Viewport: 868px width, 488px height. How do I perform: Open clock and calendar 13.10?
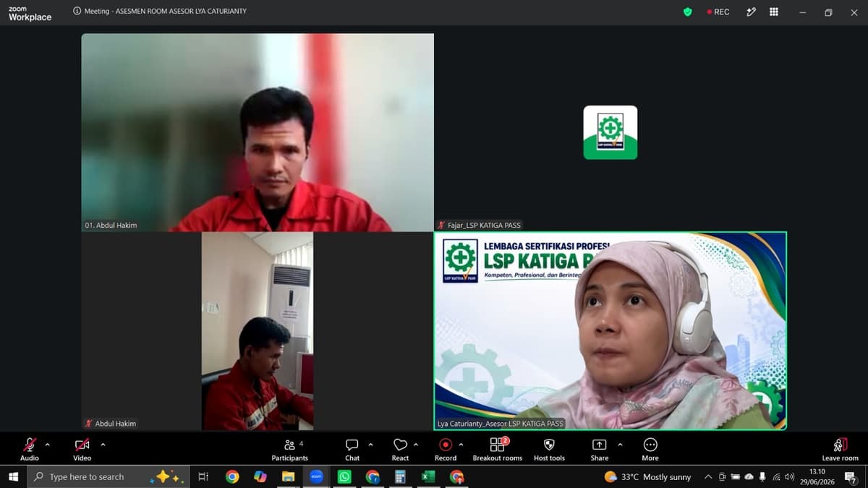pos(817,476)
